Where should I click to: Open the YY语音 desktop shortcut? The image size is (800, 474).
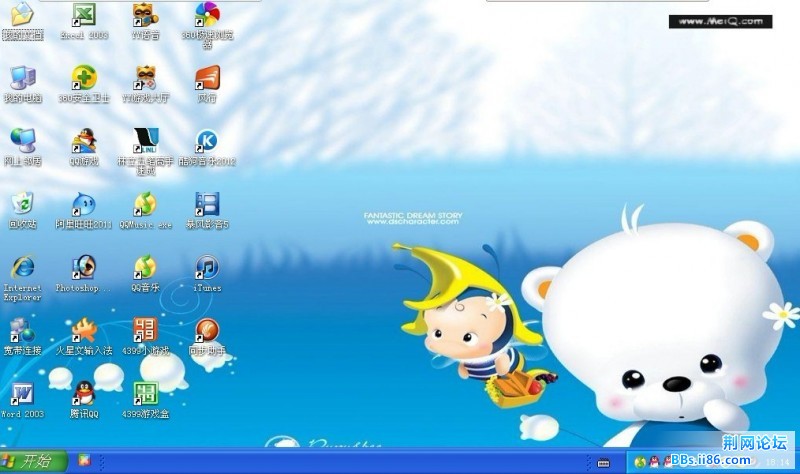145,14
